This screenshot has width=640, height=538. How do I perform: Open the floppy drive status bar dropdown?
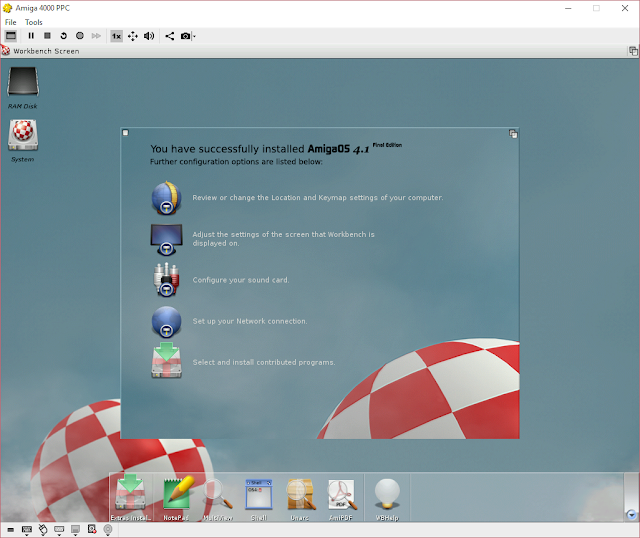76,530
